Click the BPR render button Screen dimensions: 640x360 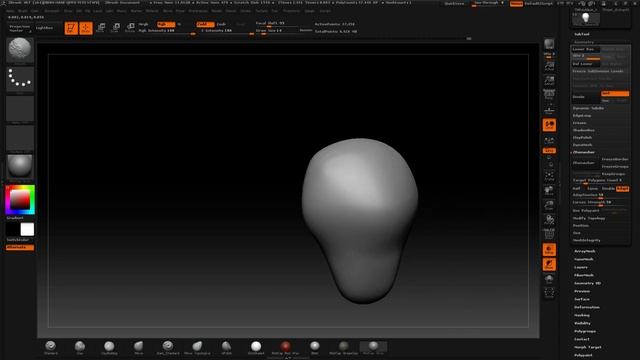point(549,45)
